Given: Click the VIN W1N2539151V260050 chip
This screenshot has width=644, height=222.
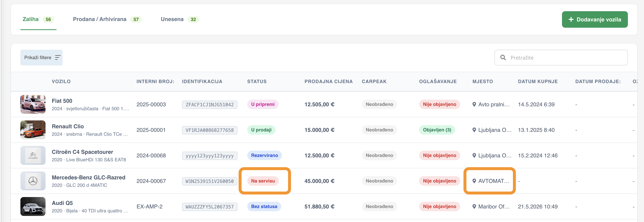Looking at the screenshot, I should [210, 181].
